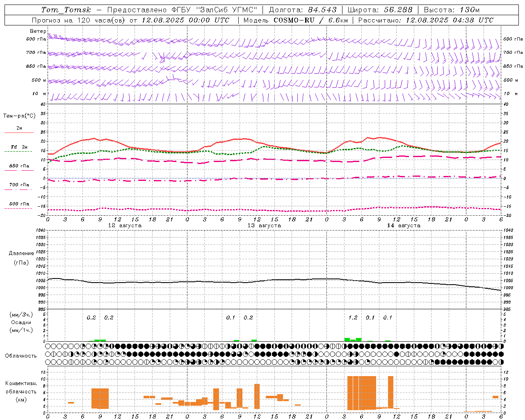Click the pink dashed line sample under 850 гПа legend
The width and height of the screenshot is (525, 420).
pos(18,171)
